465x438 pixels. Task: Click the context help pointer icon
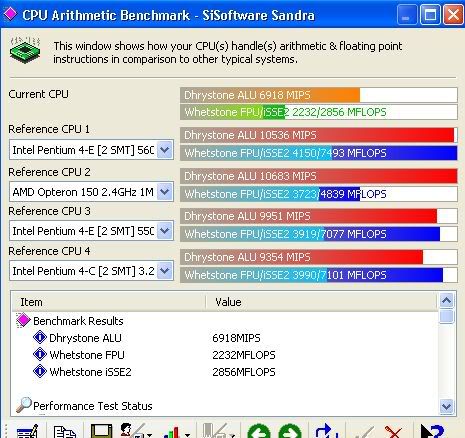click(431, 431)
